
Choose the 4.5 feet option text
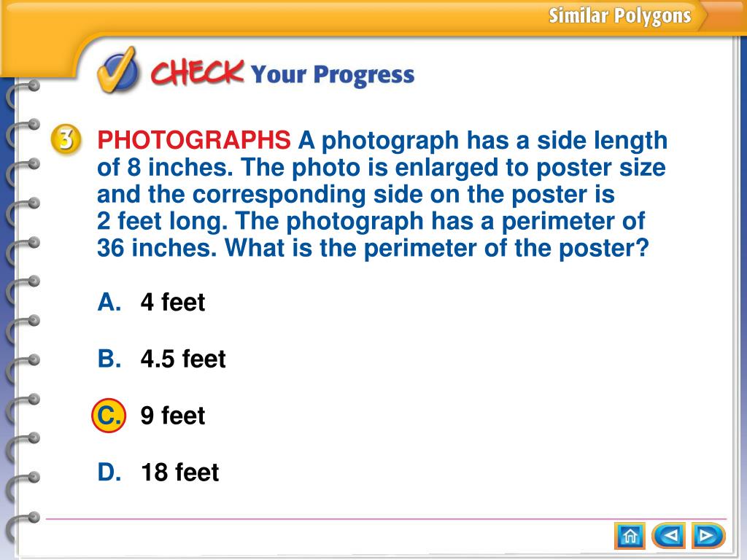tap(183, 359)
